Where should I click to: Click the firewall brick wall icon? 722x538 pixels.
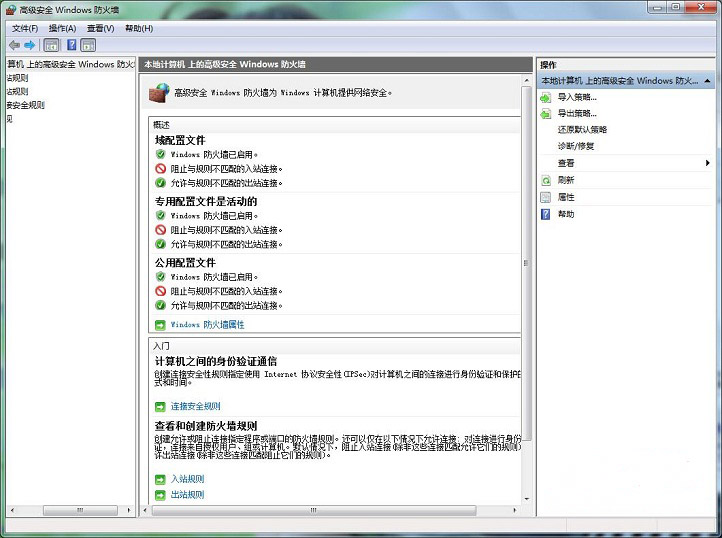click(159, 93)
